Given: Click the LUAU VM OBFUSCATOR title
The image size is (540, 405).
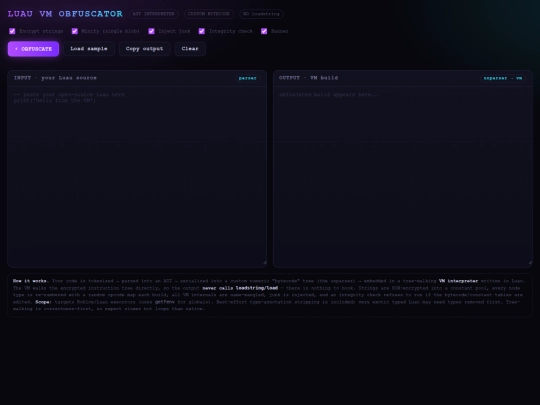Looking at the screenshot, I should coord(65,14).
